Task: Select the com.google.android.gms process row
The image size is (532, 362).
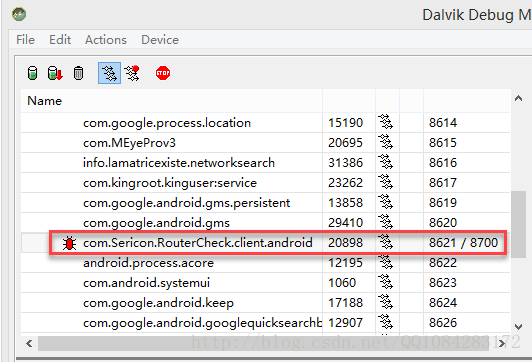Action: [x=265, y=223]
